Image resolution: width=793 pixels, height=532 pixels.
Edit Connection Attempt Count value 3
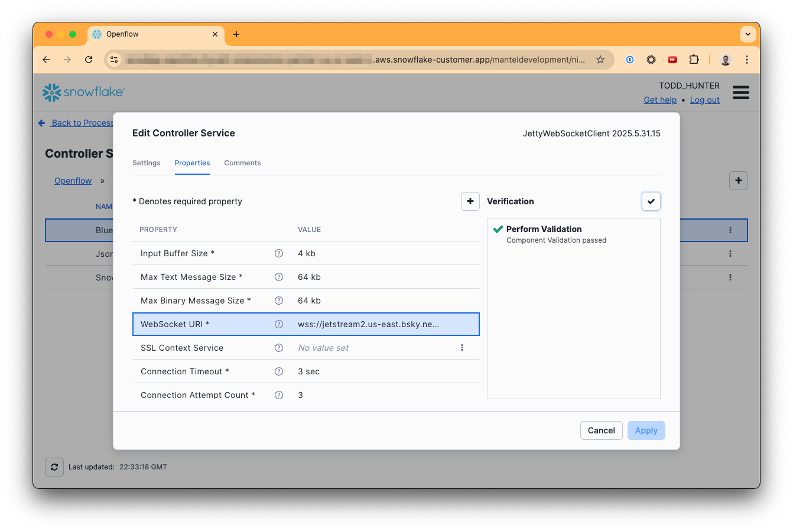(301, 395)
